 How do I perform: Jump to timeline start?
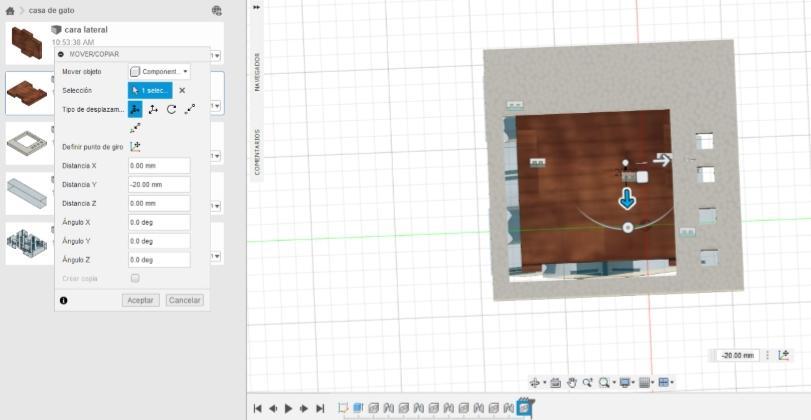[258, 409]
